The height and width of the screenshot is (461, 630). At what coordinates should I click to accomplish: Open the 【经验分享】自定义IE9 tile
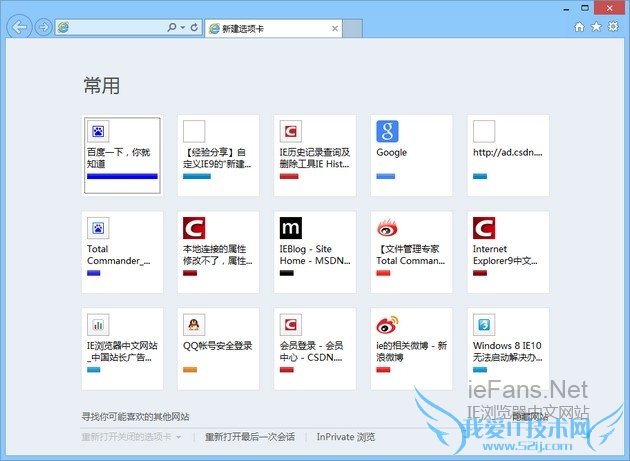click(219, 156)
